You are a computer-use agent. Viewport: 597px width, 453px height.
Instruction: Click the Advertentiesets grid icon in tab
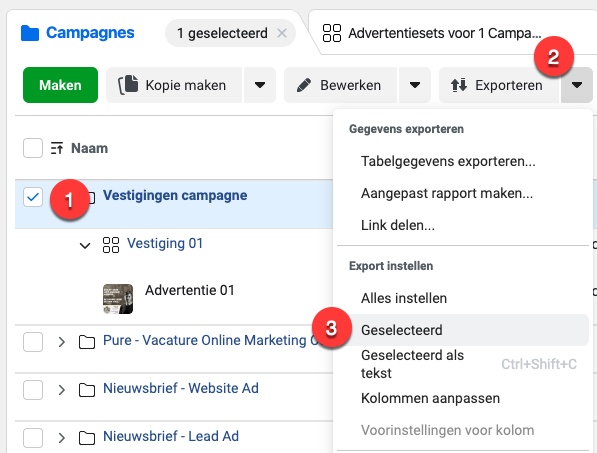332,33
